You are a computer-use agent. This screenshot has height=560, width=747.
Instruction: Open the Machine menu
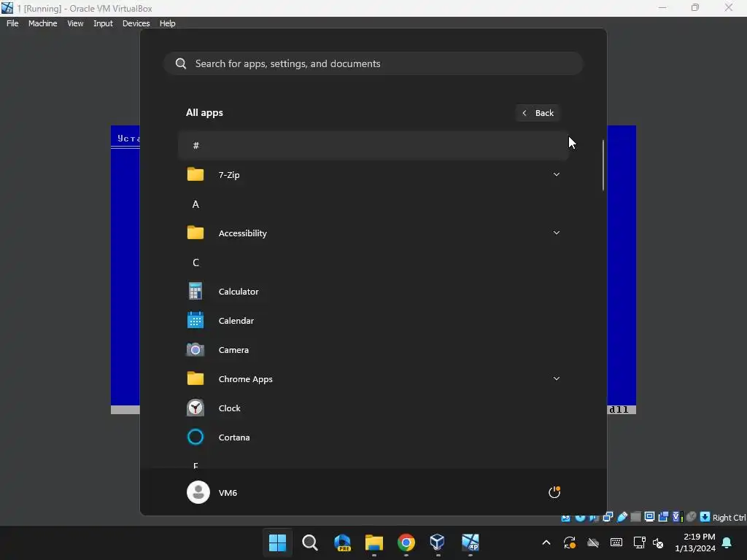tap(43, 23)
